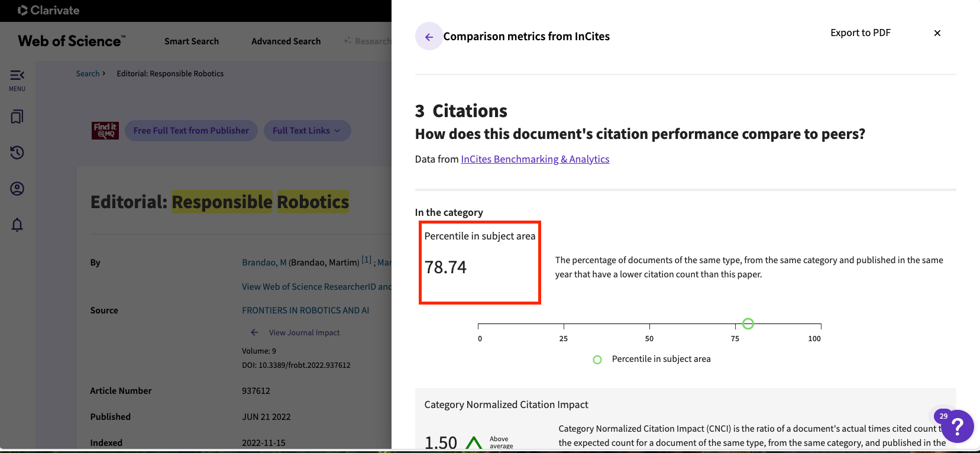Click the help question mark button
980x453 pixels.
[957, 426]
